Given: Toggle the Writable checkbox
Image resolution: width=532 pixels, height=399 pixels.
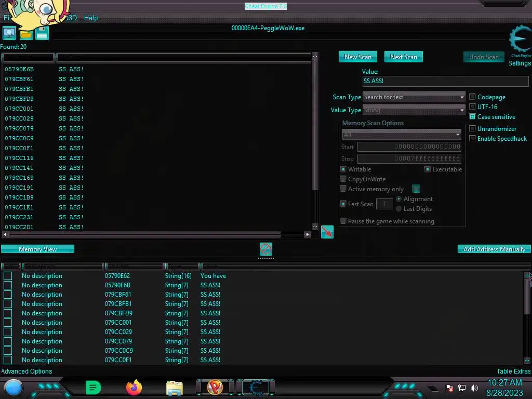Looking at the screenshot, I should click(x=343, y=169).
